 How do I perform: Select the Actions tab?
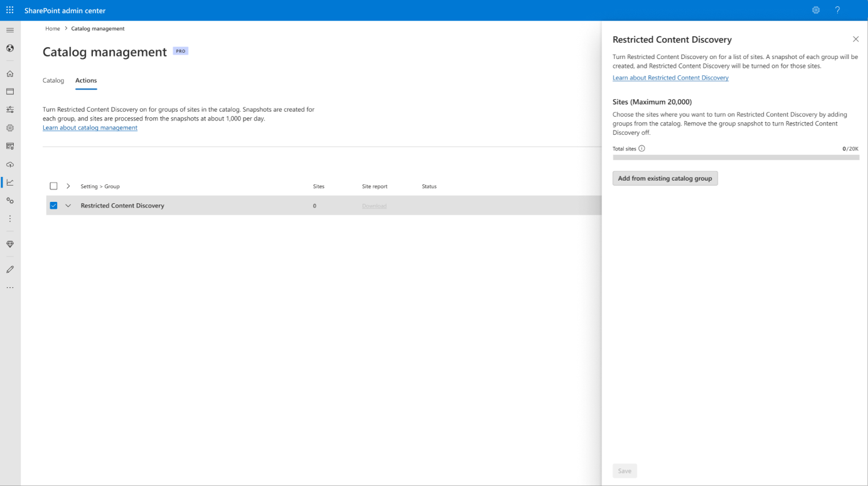86,80
